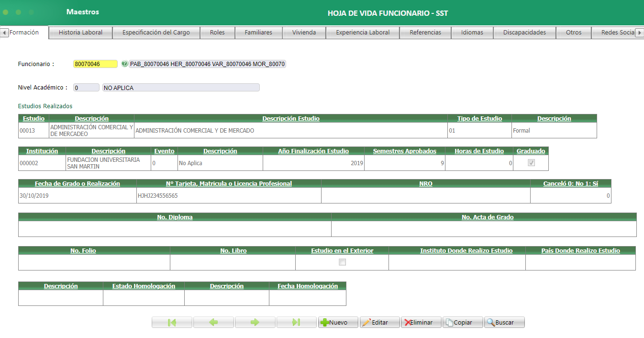Sort by Estudio column header
Image resolution: width=644 pixels, height=338 pixels.
[33, 118]
